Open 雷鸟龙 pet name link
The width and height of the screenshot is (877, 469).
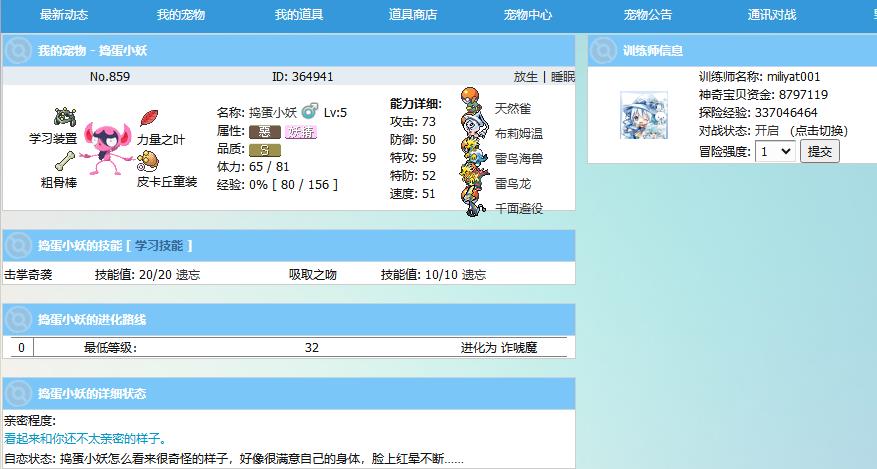point(513,183)
